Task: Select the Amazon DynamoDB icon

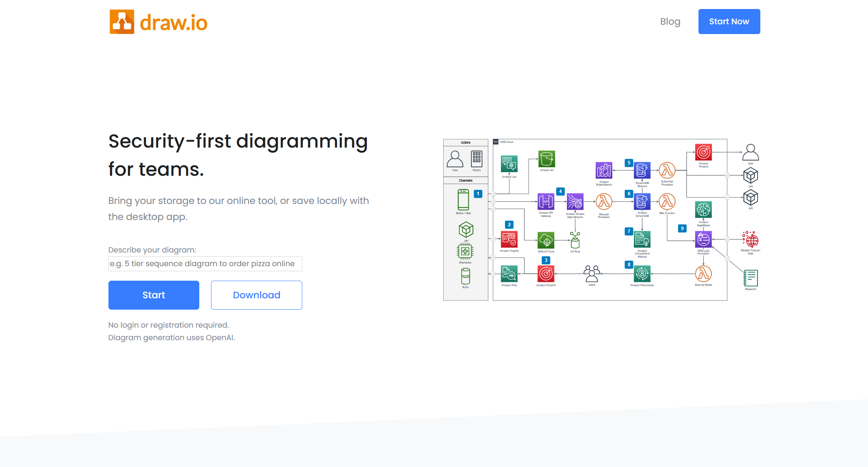Action: coord(642,202)
